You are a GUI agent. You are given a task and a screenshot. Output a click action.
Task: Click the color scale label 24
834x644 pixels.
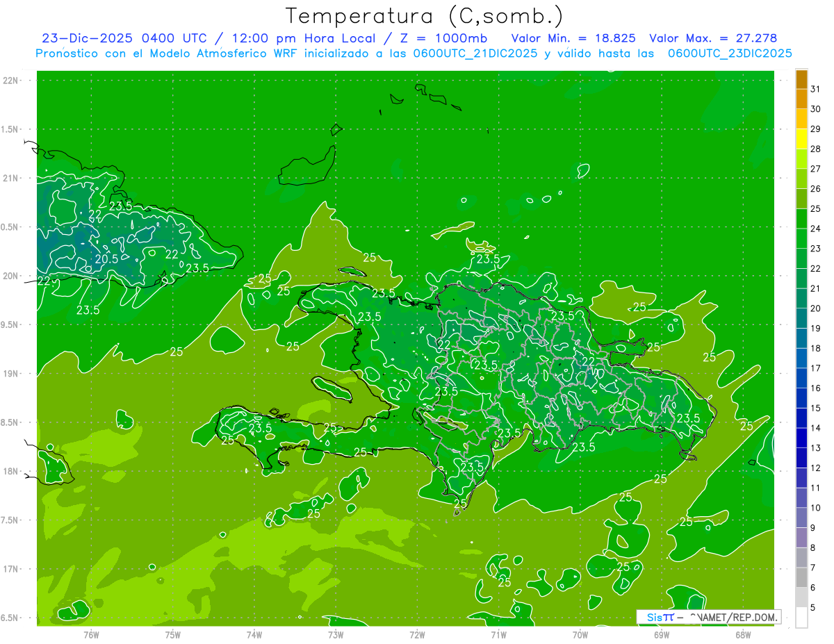815,229
